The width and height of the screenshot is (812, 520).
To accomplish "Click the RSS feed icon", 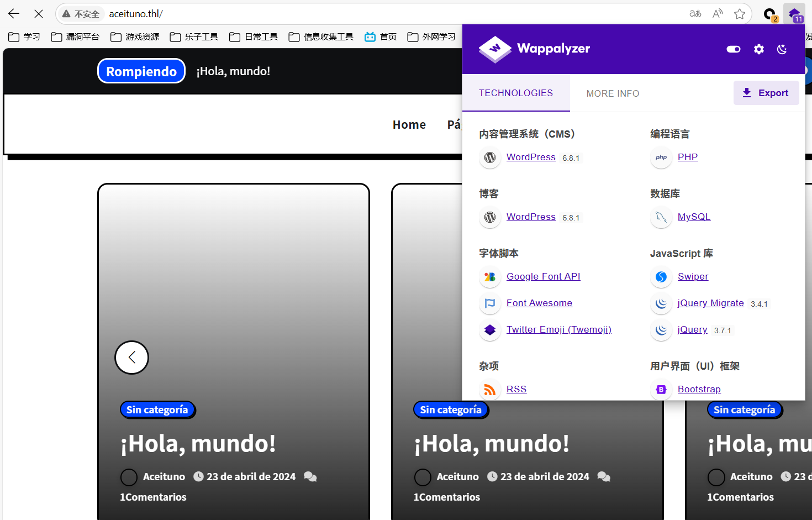I will pyautogui.click(x=490, y=390).
